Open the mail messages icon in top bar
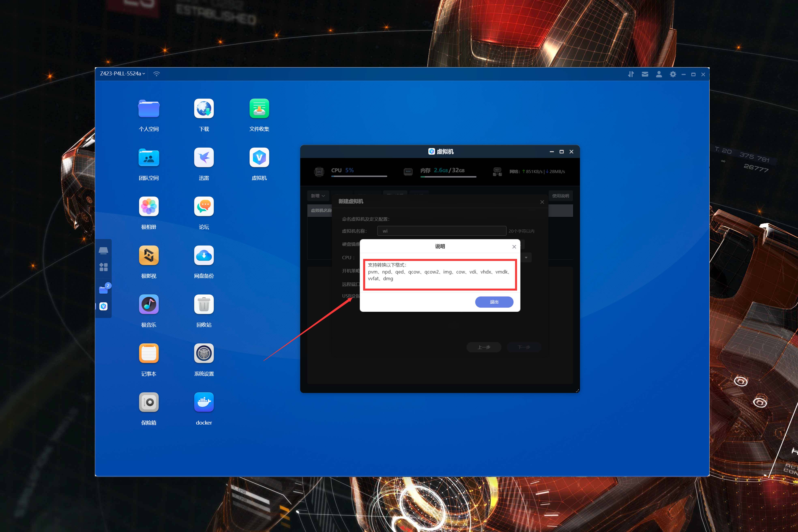 [645, 74]
